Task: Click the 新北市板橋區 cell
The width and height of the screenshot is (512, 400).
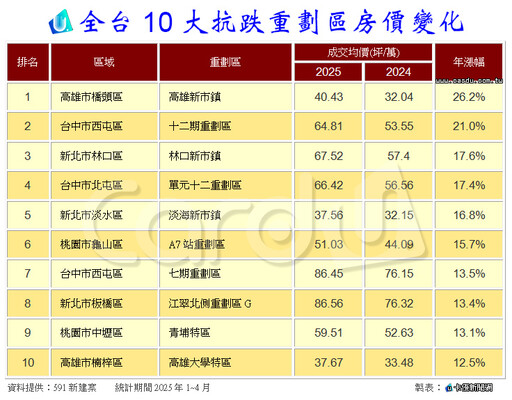Action: tap(104, 303)
